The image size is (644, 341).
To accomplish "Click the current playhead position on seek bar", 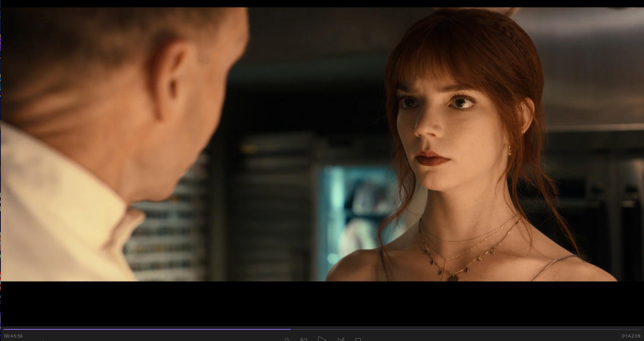I will click(290, 329).
